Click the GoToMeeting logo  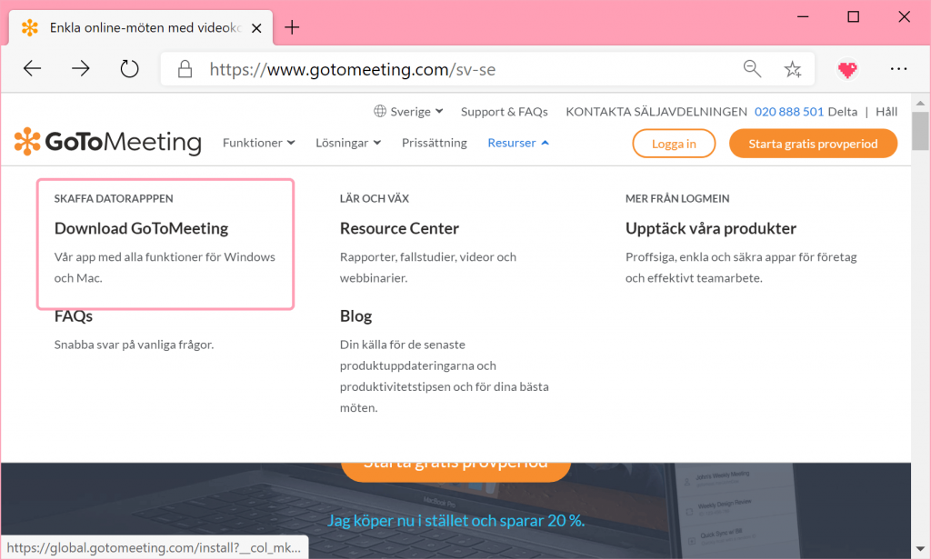(x=107, y=142)
